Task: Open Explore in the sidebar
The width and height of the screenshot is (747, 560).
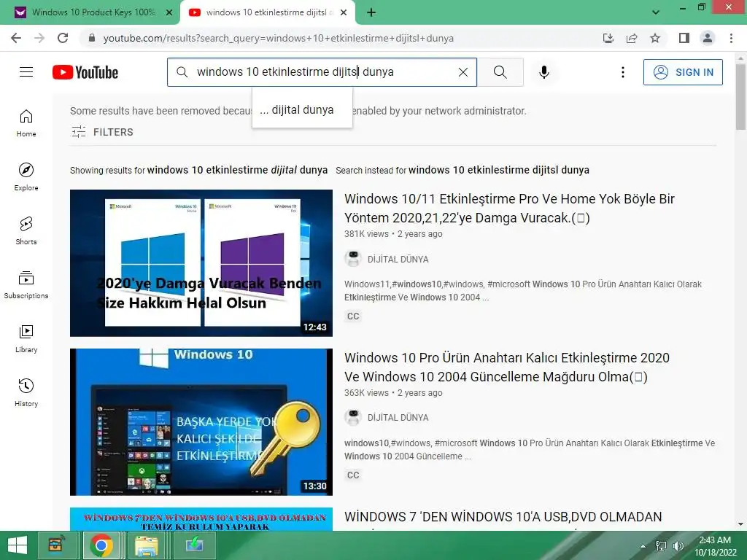Action: [26, 176]
